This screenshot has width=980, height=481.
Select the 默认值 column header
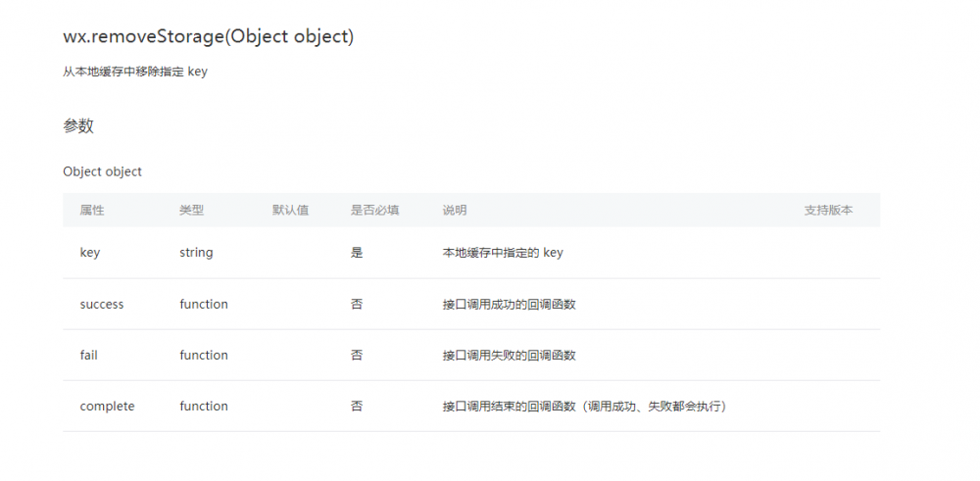[x=290, y=211]
